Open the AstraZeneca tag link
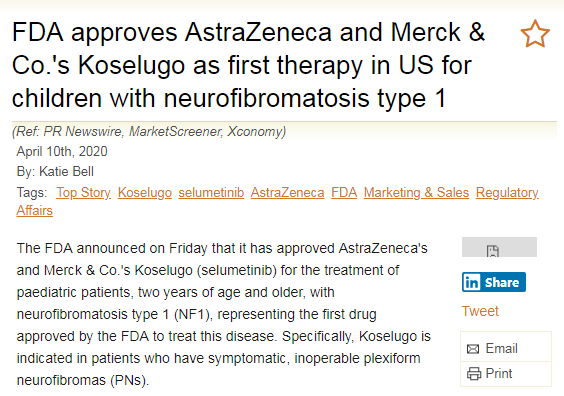This screenshot has width=564, height=396. [287, 192]
